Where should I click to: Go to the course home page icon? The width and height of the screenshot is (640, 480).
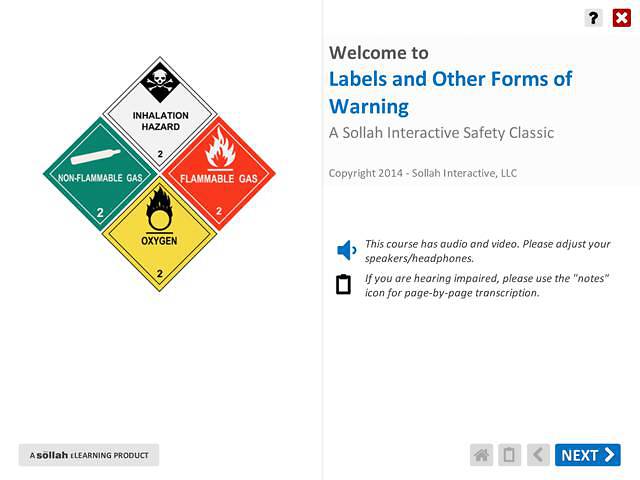(x=482, y=455)
